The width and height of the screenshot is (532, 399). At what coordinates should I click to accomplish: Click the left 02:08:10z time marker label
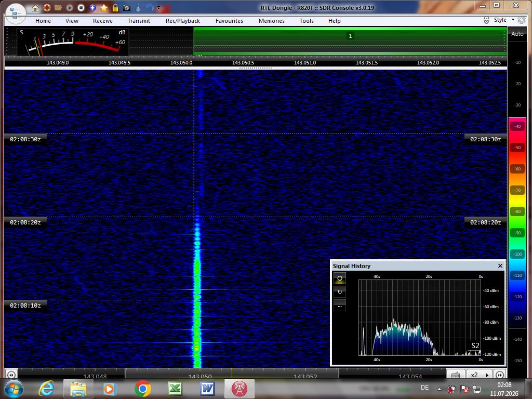25,305
